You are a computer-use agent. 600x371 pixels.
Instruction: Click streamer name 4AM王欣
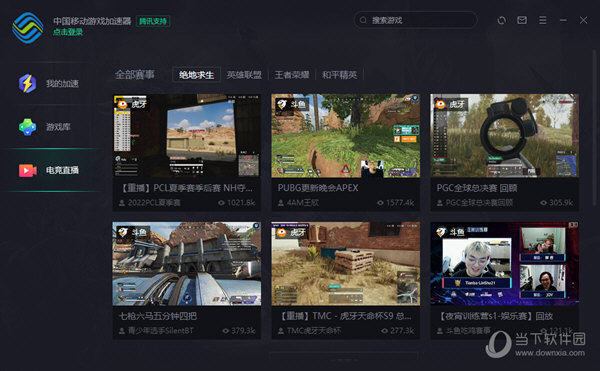tap(303, 203)
